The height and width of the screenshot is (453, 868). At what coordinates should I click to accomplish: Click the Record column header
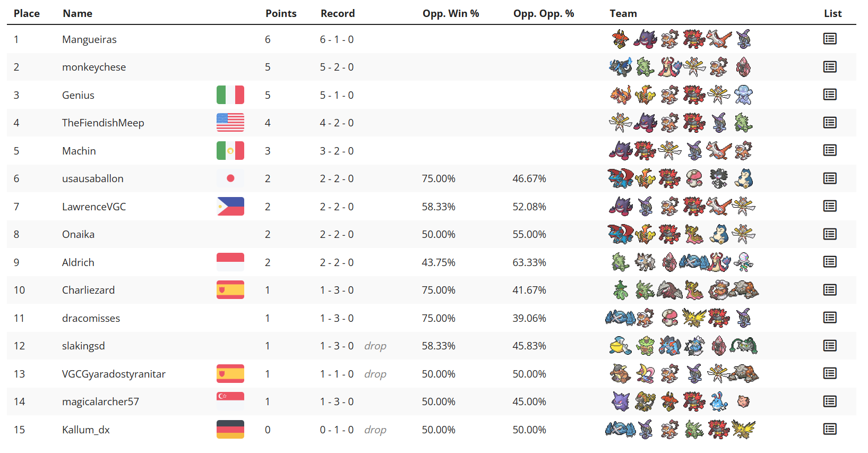(338, 13)
